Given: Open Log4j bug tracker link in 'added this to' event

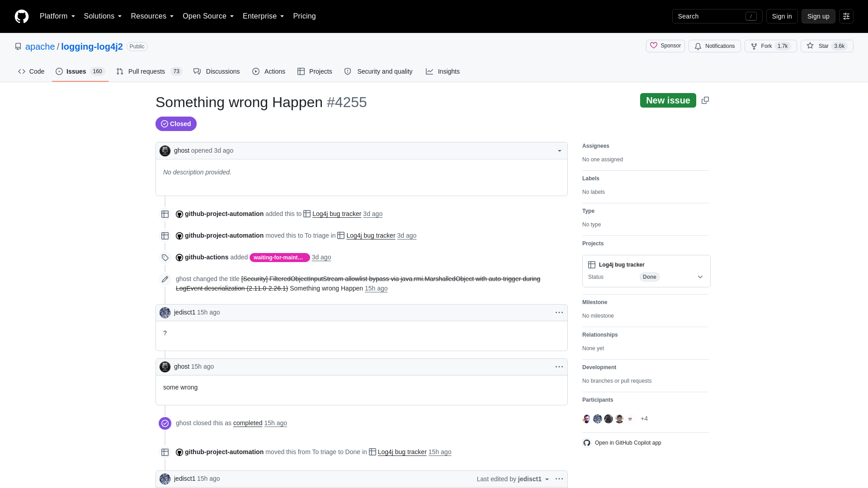Looking at the screenshot, I should point(337,214).
